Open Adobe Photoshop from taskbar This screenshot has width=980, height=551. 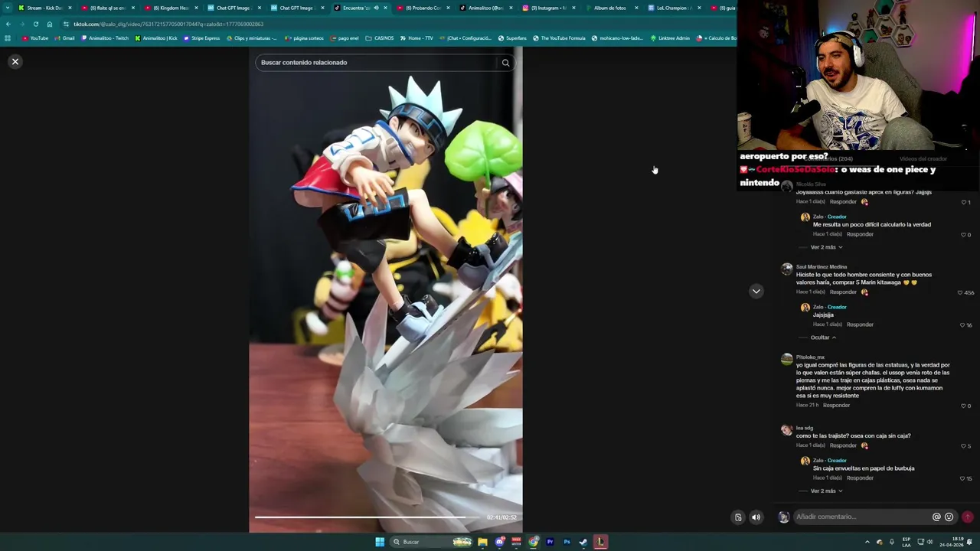click(567, 542)
